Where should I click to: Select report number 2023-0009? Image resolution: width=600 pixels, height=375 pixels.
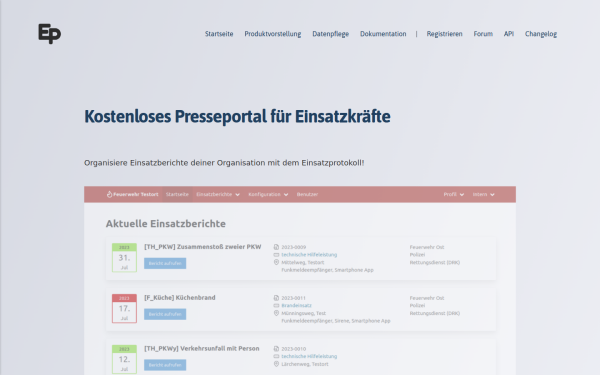pyautogui.click(x=293, y=247)
